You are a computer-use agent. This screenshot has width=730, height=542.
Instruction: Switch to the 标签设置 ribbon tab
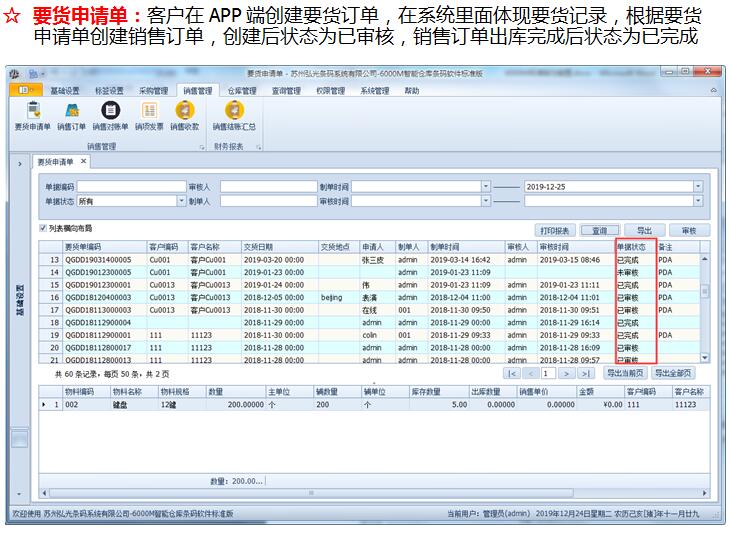pyautogui.click(x=109, y=91)
